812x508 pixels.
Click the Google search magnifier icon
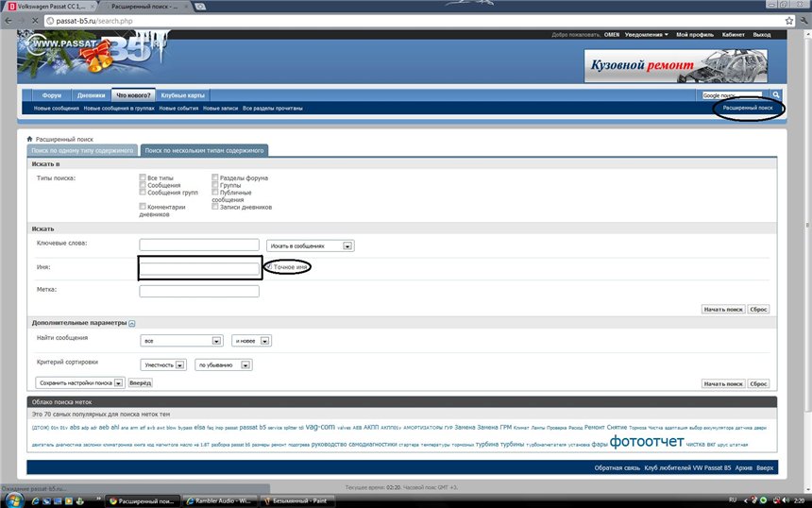776,95
